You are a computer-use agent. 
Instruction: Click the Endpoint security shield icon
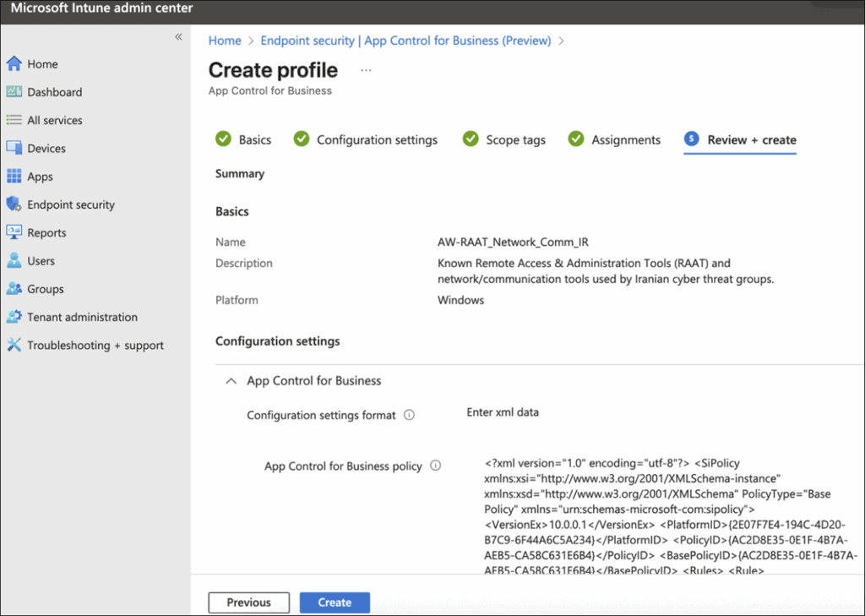pyautogui.click(x=14, y=204)
